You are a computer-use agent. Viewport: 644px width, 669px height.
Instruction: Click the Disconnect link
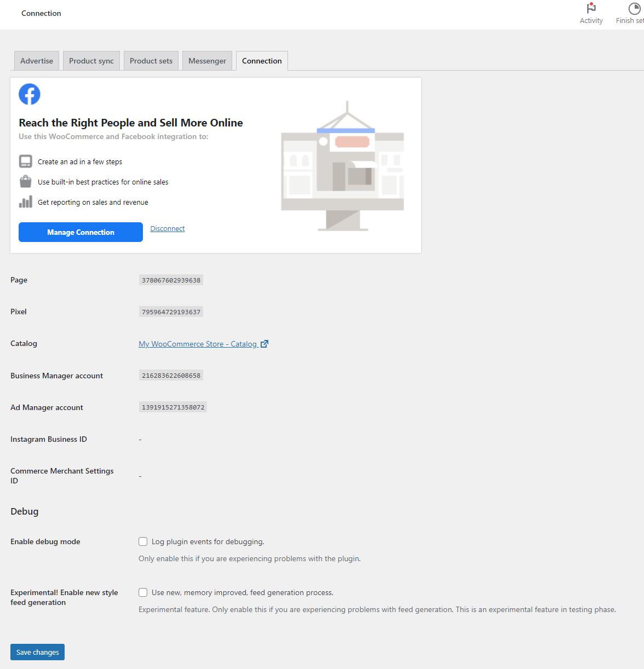click(168, 229)
